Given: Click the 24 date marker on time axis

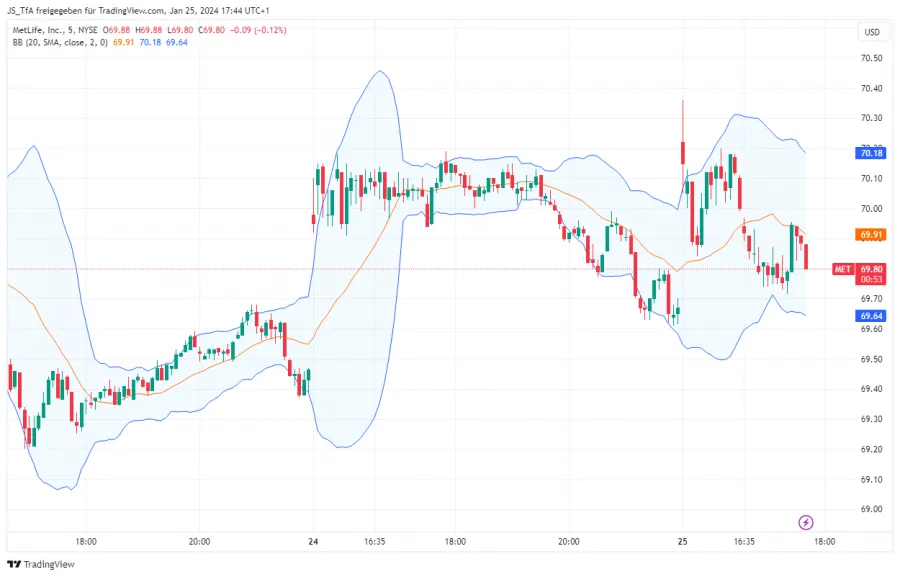Looking at the screenshot, I should point(313,541).
